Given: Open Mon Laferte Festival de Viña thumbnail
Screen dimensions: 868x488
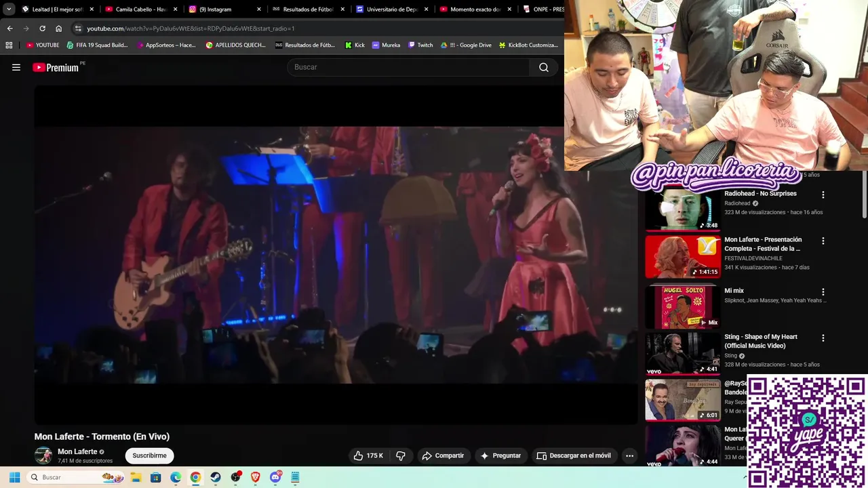Looking at the screenshot, I should click(682, 256).
